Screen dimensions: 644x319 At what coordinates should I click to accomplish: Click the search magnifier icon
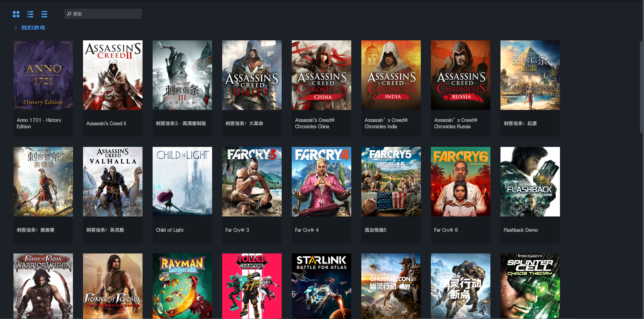tap(69, 14)
